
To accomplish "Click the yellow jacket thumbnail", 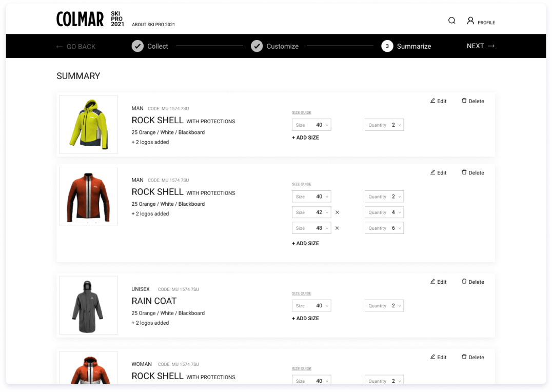I will [88, 124].
